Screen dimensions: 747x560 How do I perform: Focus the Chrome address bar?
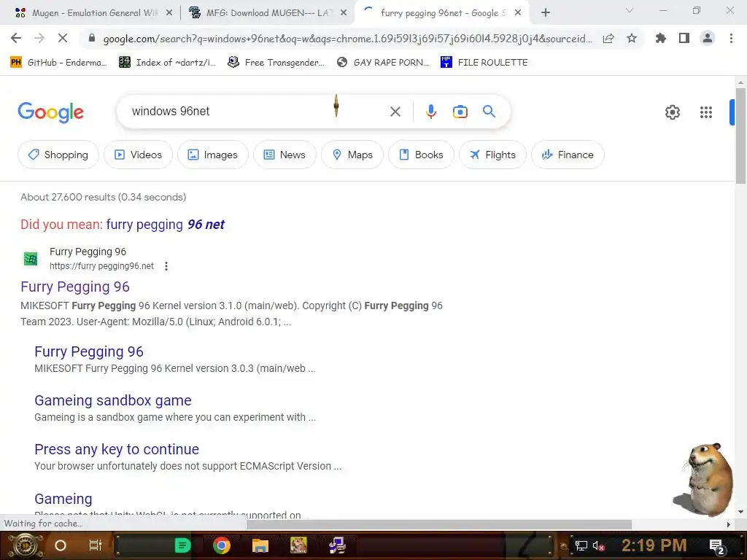click(x=347, y=39)
